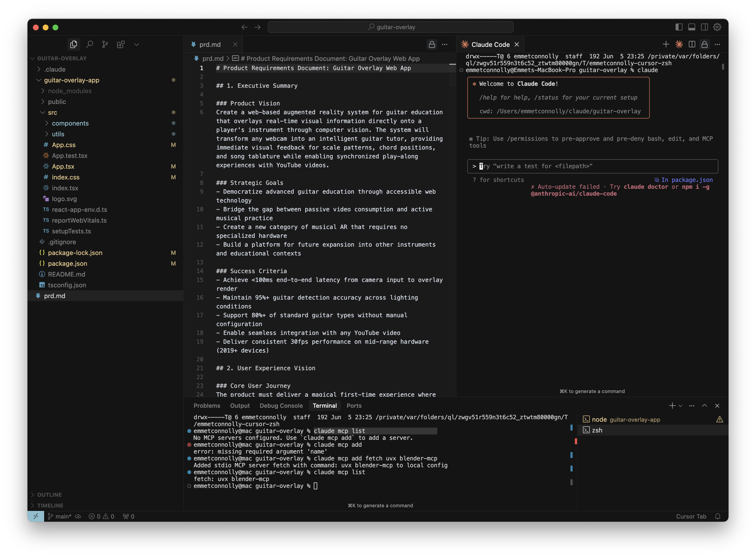Expand the .claude folder

[x=105, y=69]
